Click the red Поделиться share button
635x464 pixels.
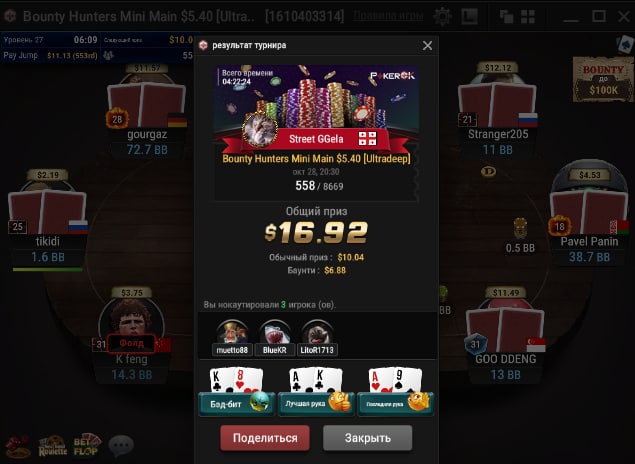[265, 438]
